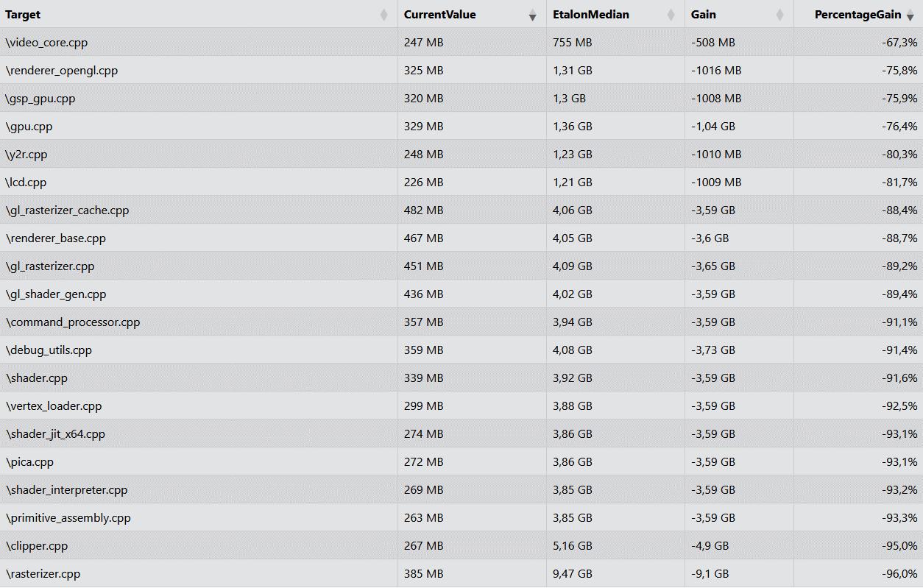Select the 482 MB current value cell
This screenshot has height=588, width=923.
[423, 210]
